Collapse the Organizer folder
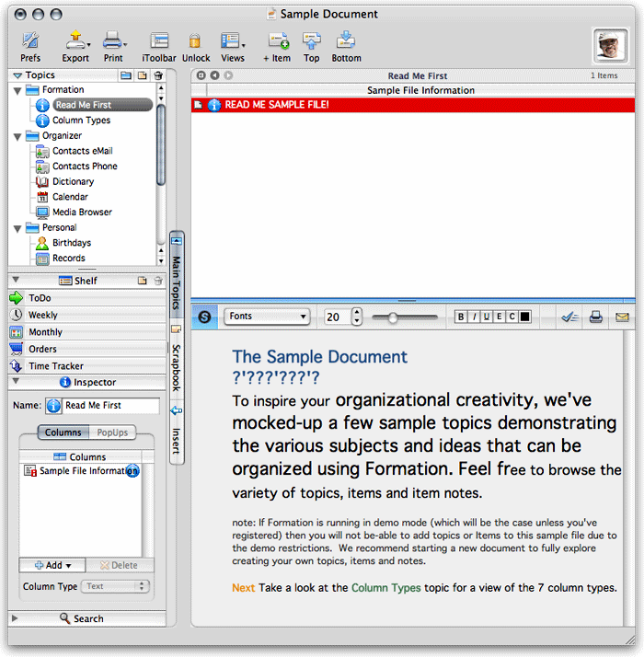This screenshot has width=644, height=657. coord(17,136)
